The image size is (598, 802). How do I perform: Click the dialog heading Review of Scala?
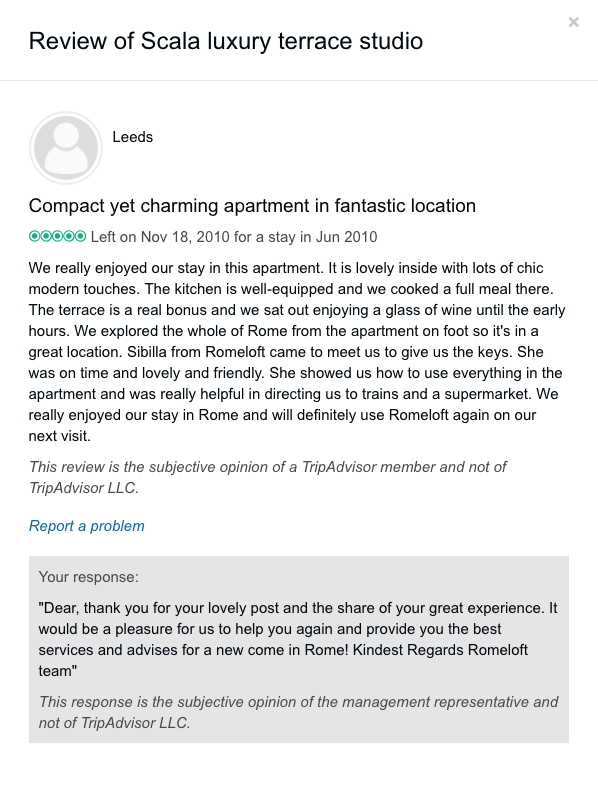click(x=226, y=41)
